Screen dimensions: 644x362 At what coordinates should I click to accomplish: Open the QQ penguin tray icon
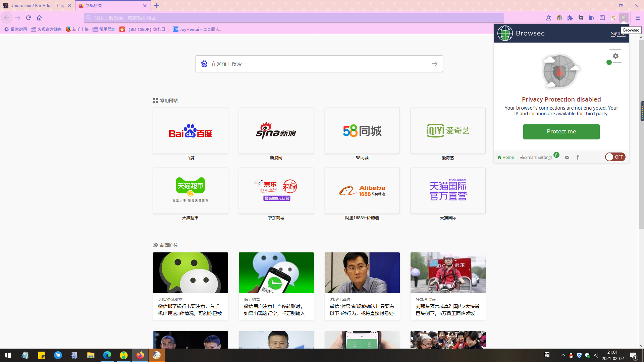(571, 355)
